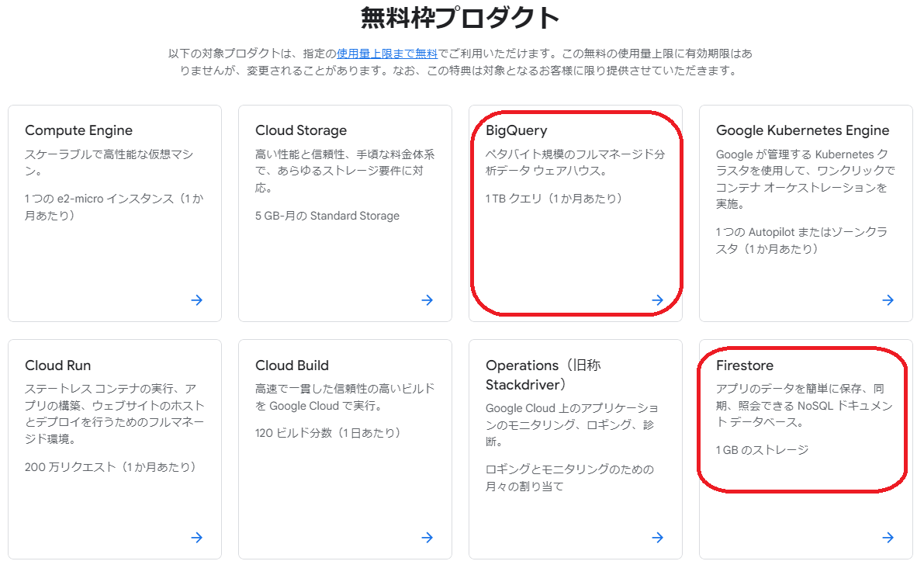Click Cloud Storage description '高い性能と信頼性'

click(300, 154)
